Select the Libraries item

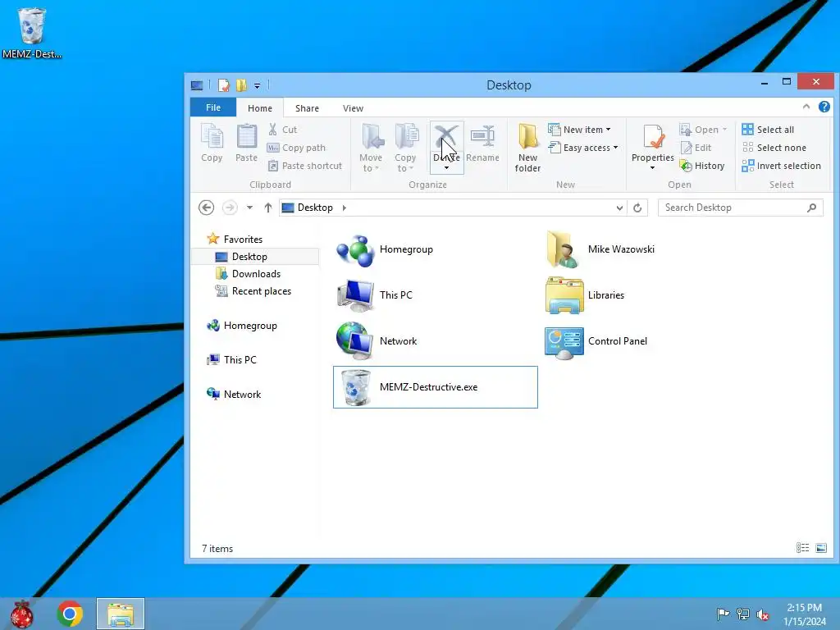pyautogui.click(x=643, y=295)
